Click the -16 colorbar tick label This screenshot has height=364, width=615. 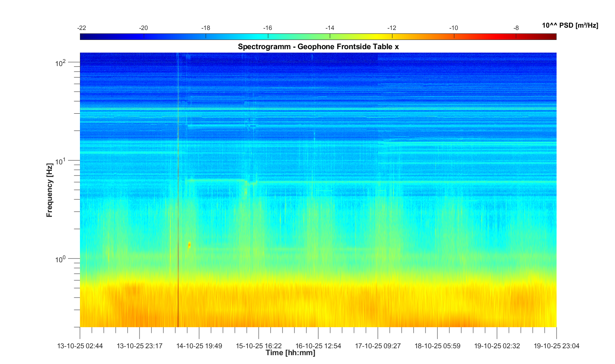coord(268,28)
